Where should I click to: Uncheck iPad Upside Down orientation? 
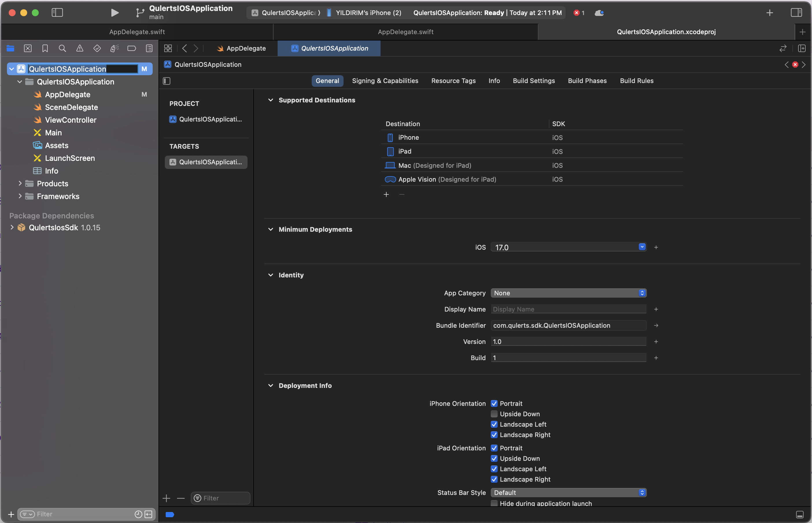point(494,458)
